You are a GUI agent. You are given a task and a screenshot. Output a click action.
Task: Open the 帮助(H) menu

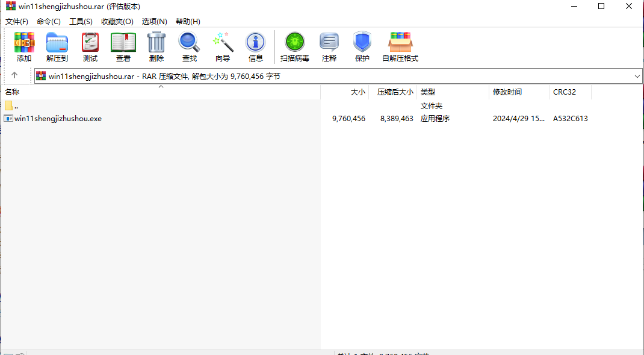[x=188, y=21]
